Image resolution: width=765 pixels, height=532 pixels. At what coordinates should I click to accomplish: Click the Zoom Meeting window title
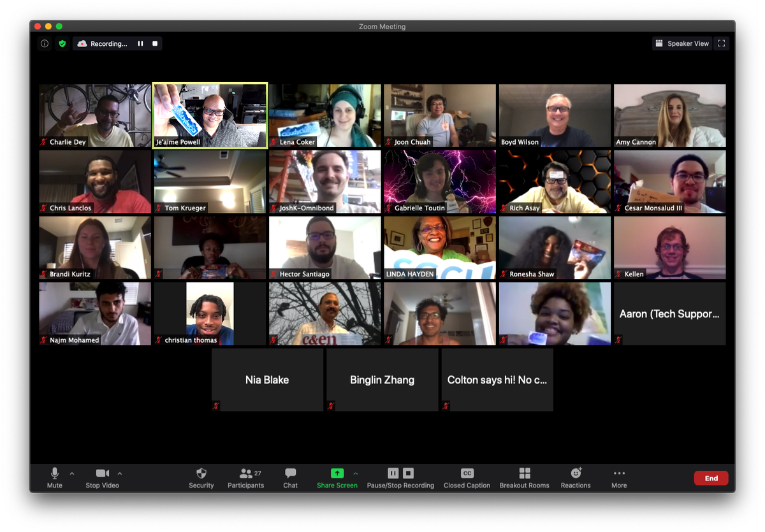pos(382,27)
